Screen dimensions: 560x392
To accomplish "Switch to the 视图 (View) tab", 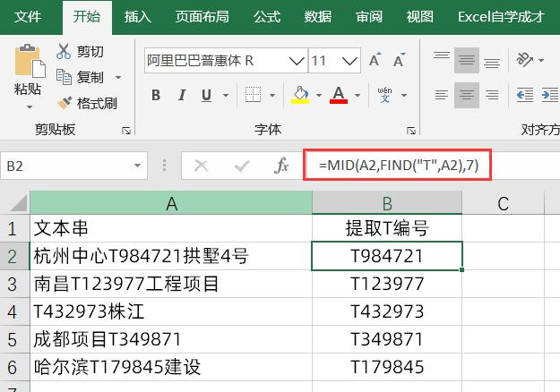I will [x=419, y=17].
